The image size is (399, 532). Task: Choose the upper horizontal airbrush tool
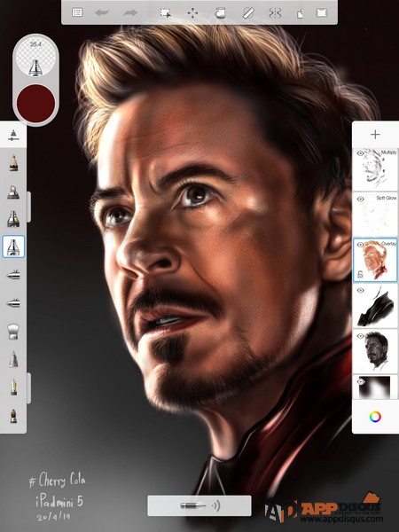tap(13, 275)
